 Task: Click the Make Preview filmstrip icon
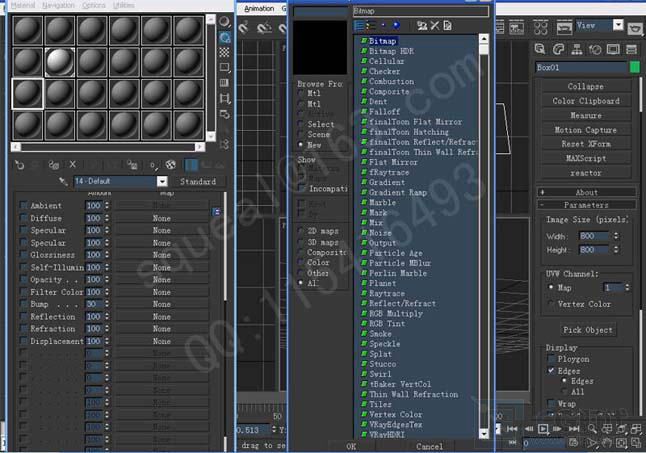(225, 98)
